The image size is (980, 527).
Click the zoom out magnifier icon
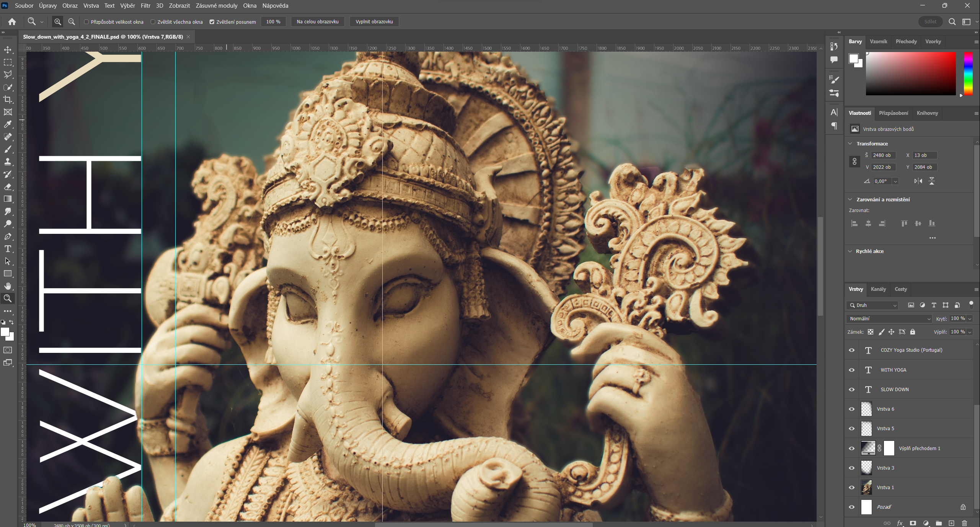pos(72,22)
